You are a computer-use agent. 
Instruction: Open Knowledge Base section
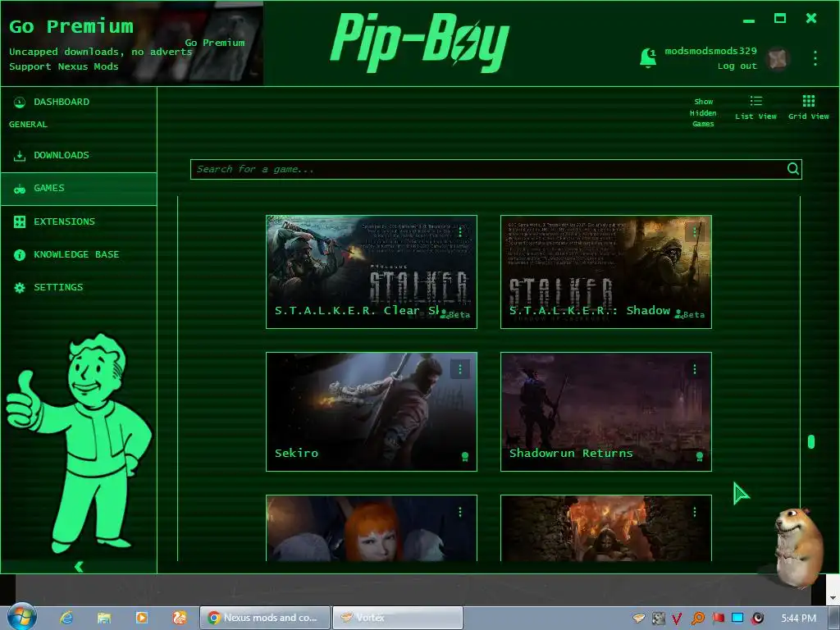79,254
